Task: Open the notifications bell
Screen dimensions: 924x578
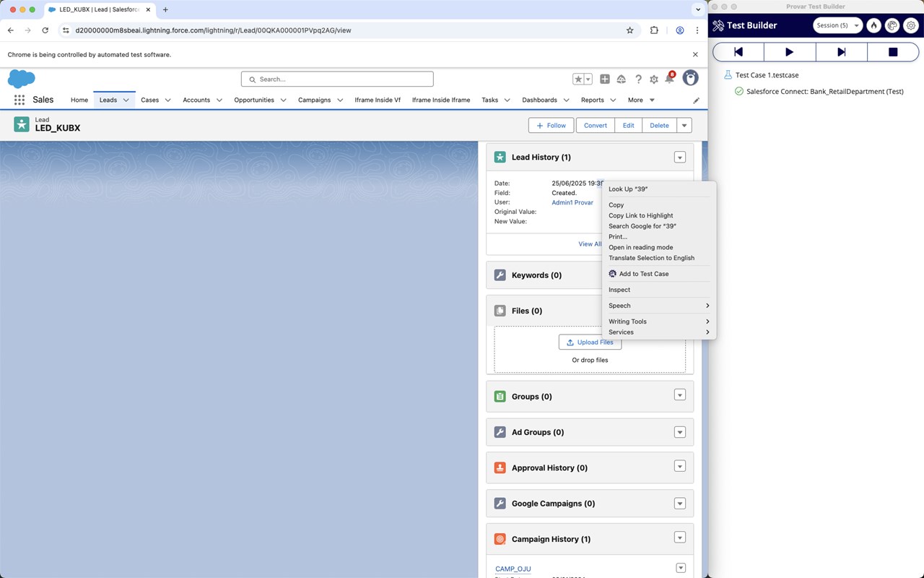Action: click(669, 79)
